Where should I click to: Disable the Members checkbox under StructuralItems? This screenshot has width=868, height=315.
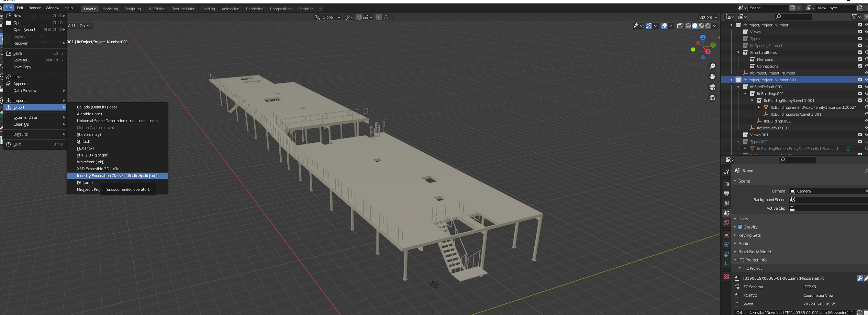coord(860,59)
